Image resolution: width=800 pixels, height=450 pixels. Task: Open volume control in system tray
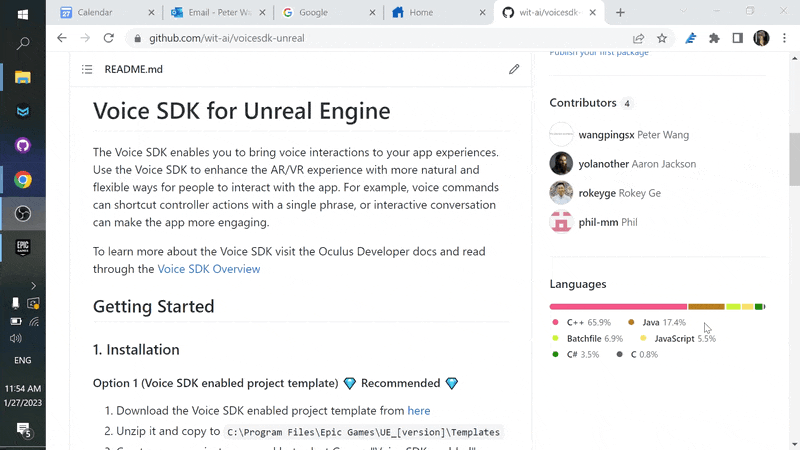pyautogui.click(x=16, y=338)
